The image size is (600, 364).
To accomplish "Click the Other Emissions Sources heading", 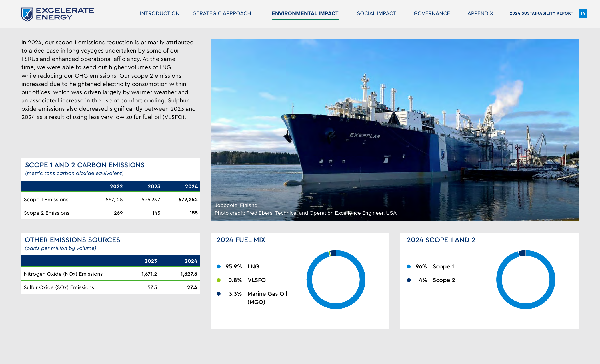I will click(72, 240).
